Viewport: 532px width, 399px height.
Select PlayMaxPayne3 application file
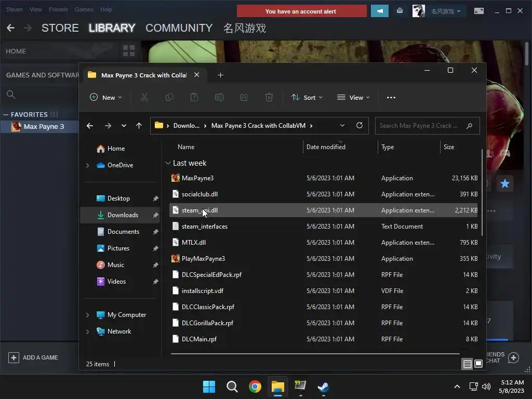click(x=324, y=259)
